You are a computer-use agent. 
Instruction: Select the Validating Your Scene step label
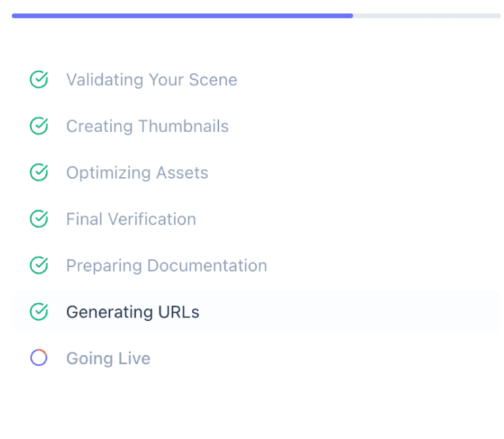pos(152,80)
